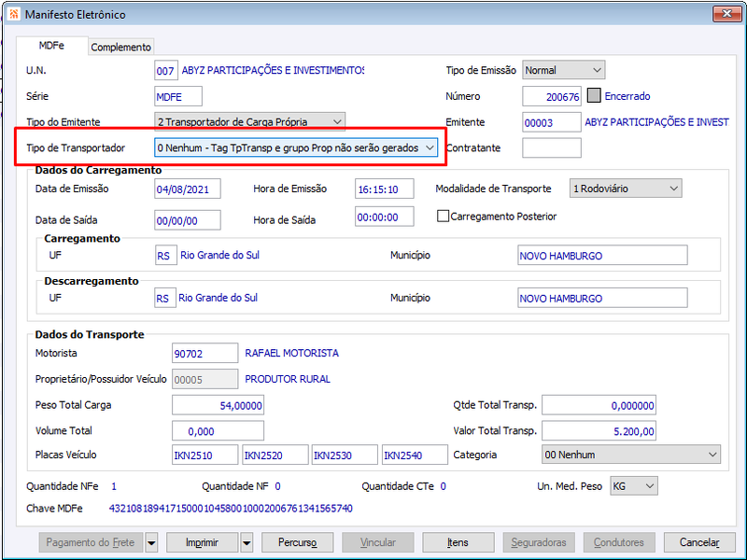
Task: Click the Condutores button
Action: tap(619, 542)
